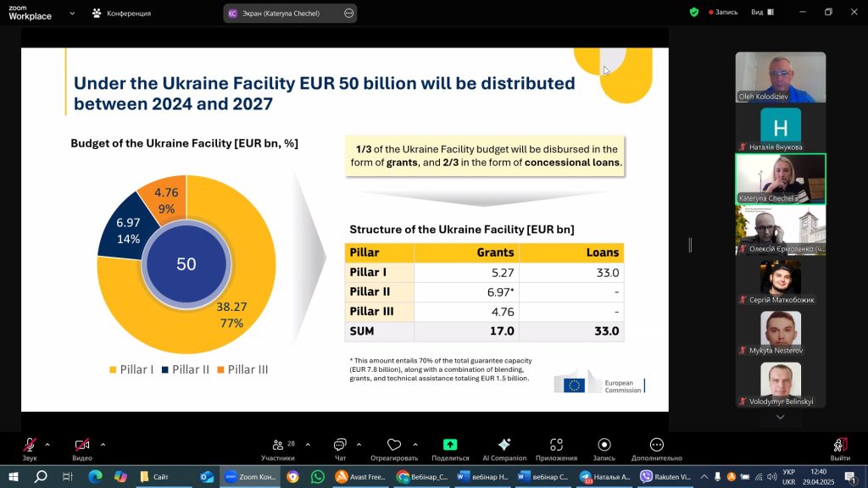This screenshot has height=488, width=868.
Task: Open the Вид view layout menu
Action: coord(760,13)
